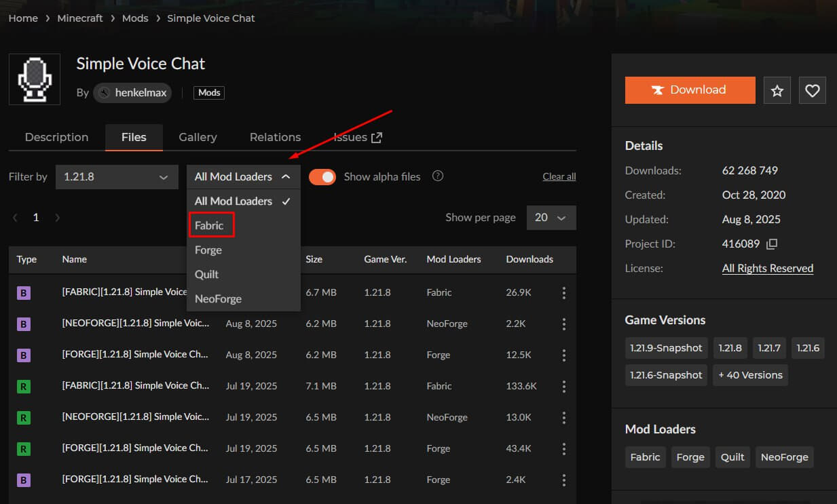
Task: Switch to the Description tab
Action: tap(56, 136)
